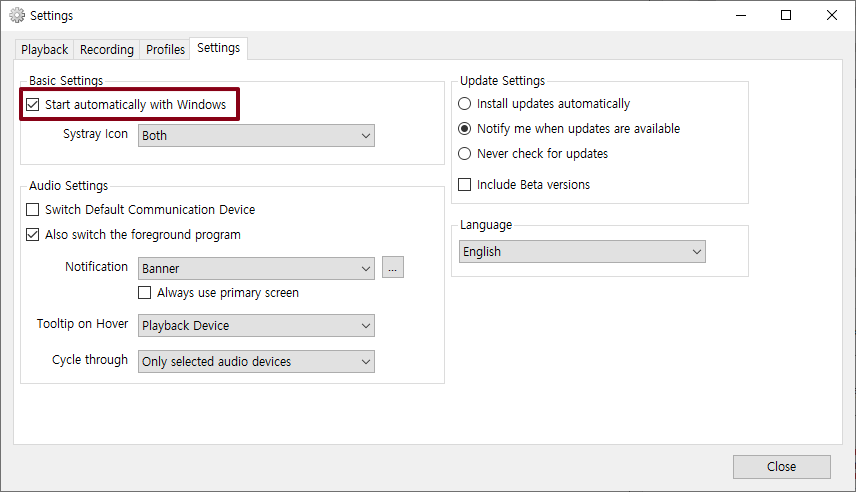The width and height of the screenshot is (856, 492).
Task: Minimize the Settings window
Action: 741,15
